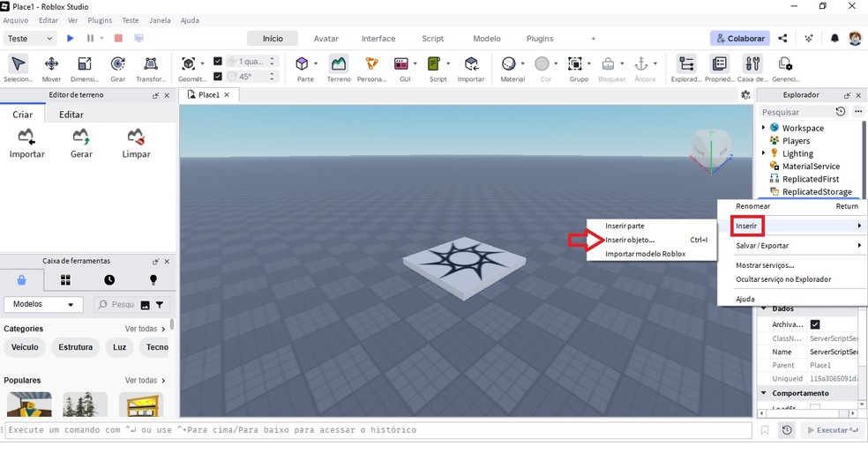868x460 pixels.
Task: Open the Terreno editor tool
Action: click(338, 69)
